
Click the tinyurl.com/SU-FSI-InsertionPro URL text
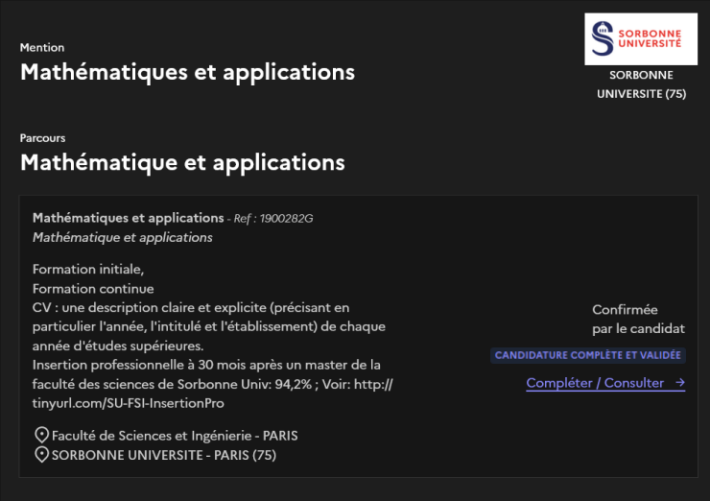tap(128, 403)
